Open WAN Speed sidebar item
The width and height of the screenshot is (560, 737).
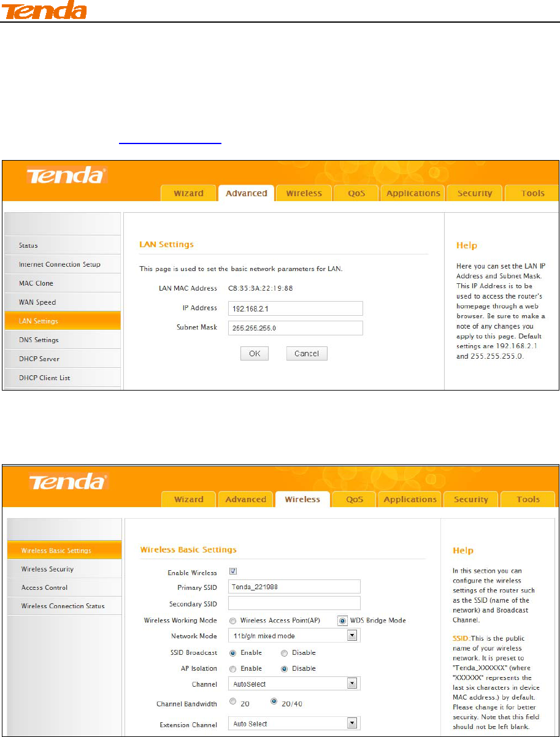(x=62, y=302)
